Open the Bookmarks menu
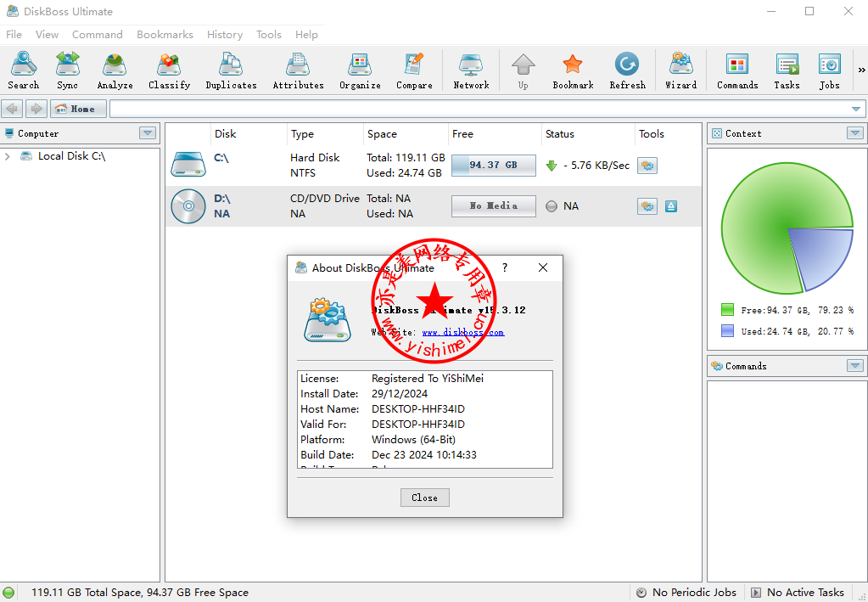The image size is (868, 602). tap(165, 34)
